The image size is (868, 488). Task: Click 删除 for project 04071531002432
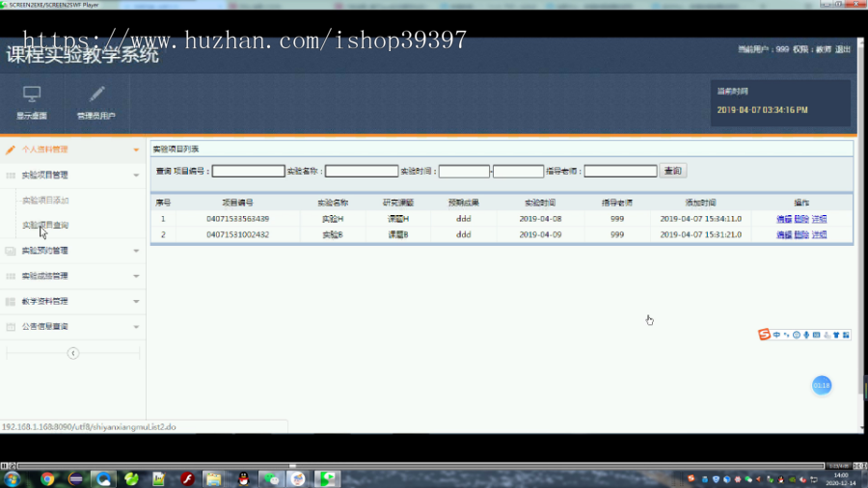tap(801, 234)
